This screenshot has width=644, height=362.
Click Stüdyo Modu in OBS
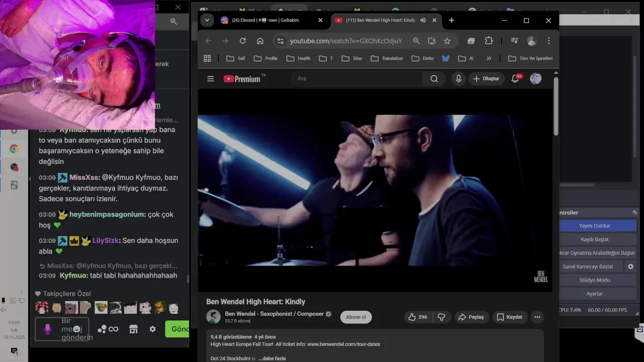[x=595, y=280]
